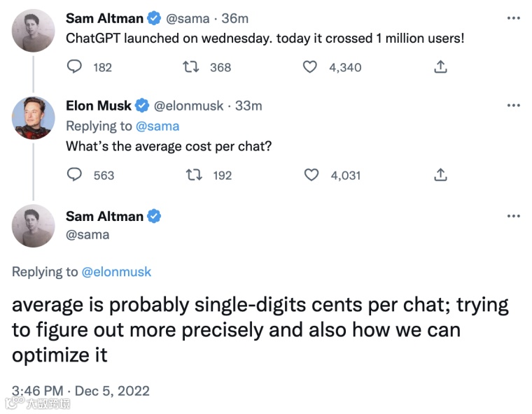532x414 pixels.
Task: Click Elon Musk's avatar photo
Action: [34, 118]
